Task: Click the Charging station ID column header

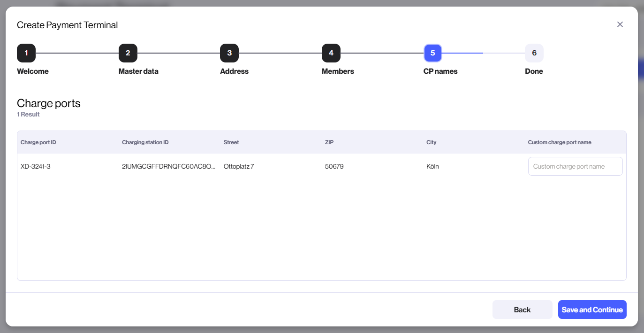Action: (x=146, y=142)
